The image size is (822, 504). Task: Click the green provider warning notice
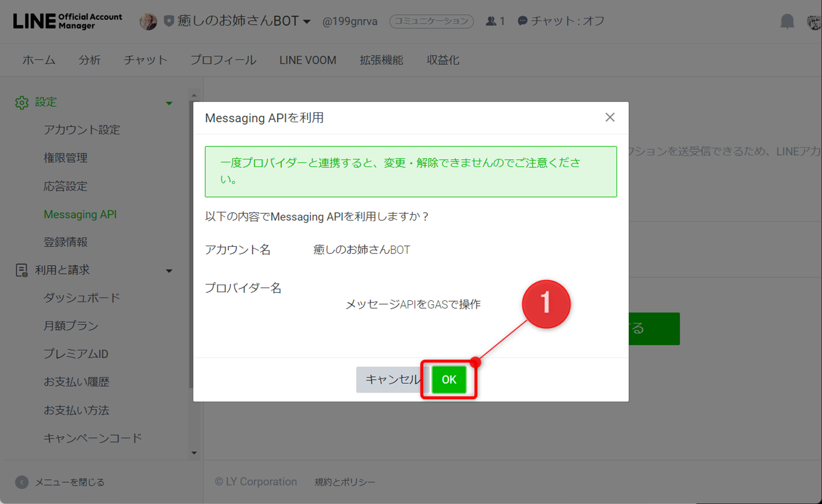click(411, 172)
